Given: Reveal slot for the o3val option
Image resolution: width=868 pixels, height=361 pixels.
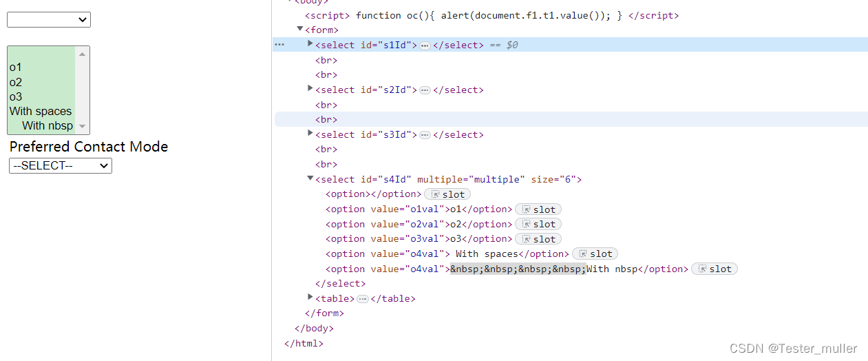Looking at the screenshot, I should coord(538,239).
